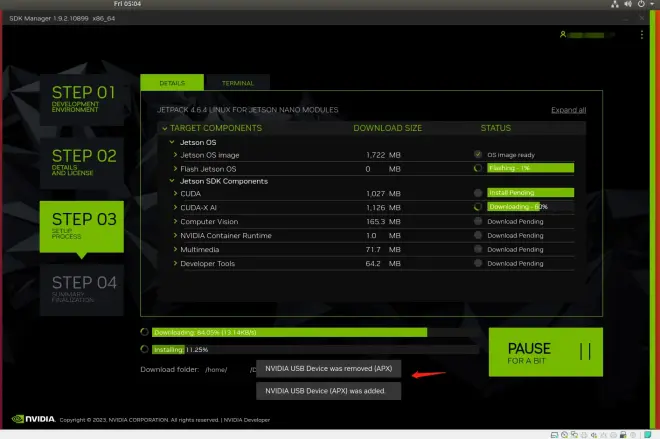
Task: Click the network icon in the top bar
Action: point(615,4)
